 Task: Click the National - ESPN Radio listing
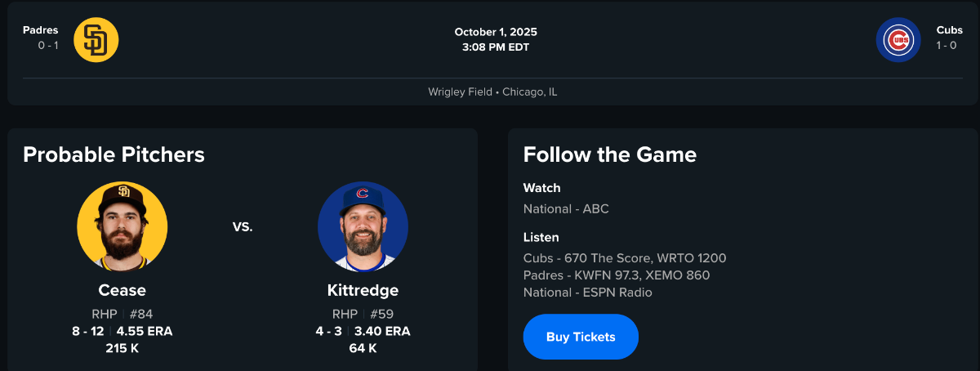587,293
